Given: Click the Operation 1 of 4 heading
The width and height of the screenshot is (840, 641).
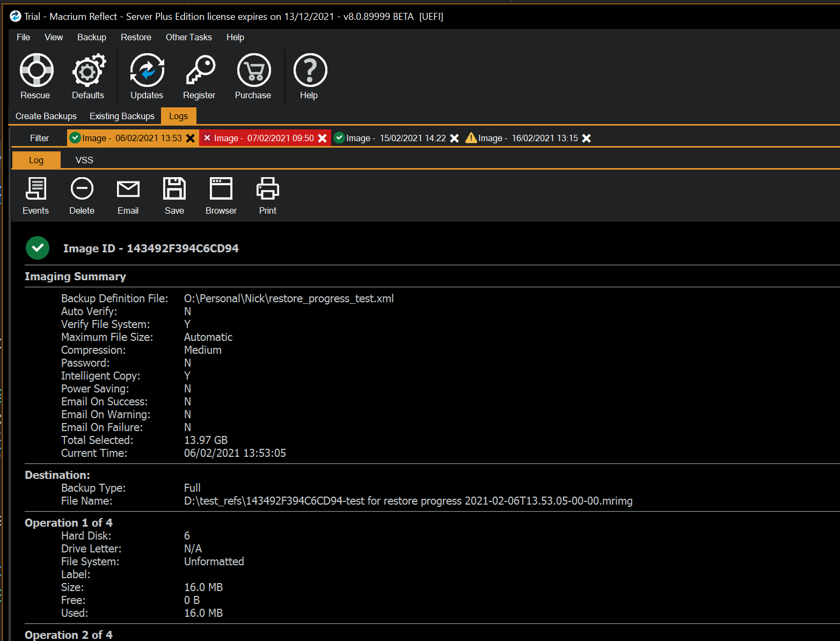Looking at the screenshot, I should [x=69, y=523].
